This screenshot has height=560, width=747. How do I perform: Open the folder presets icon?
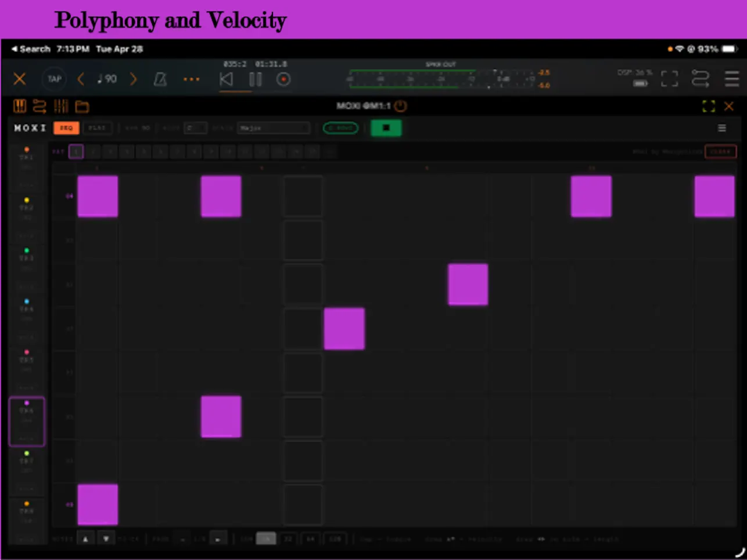[82, 106]
